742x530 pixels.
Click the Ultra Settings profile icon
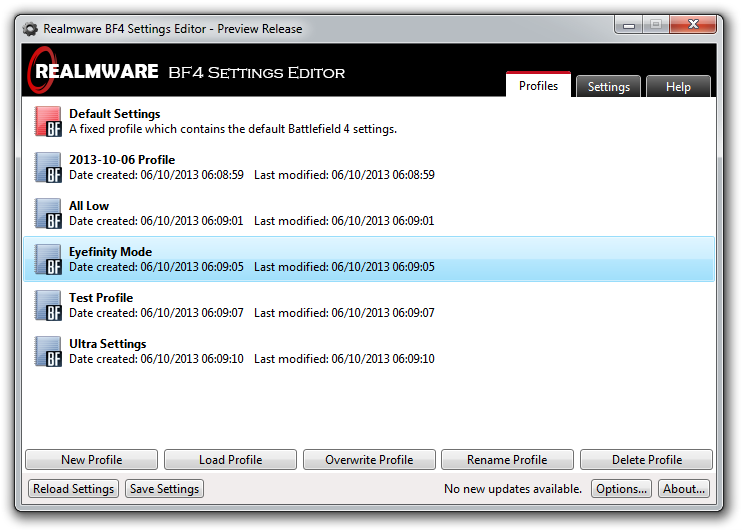(x=48, y=351)
